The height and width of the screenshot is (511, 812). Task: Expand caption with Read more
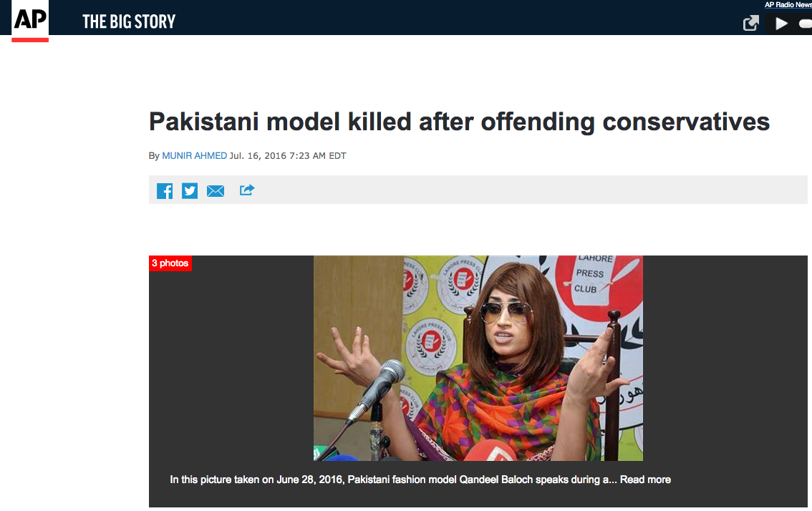point(645,480)
